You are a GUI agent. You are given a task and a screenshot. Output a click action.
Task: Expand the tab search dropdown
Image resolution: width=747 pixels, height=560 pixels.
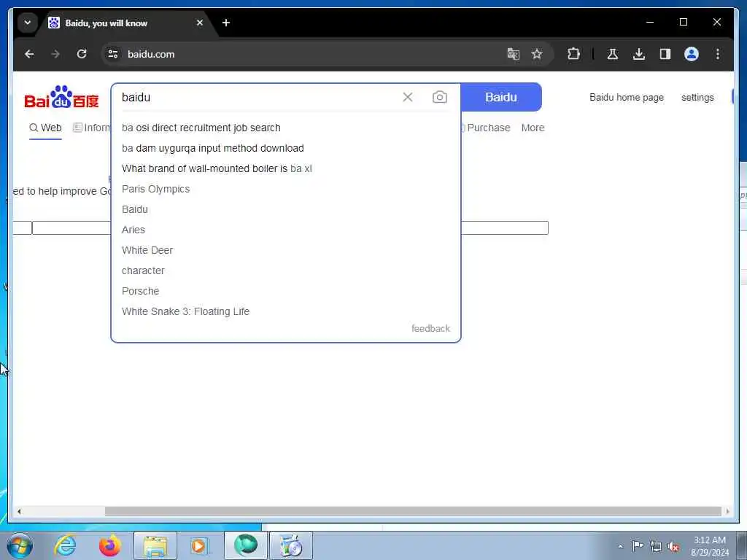[x=28, y=23]
